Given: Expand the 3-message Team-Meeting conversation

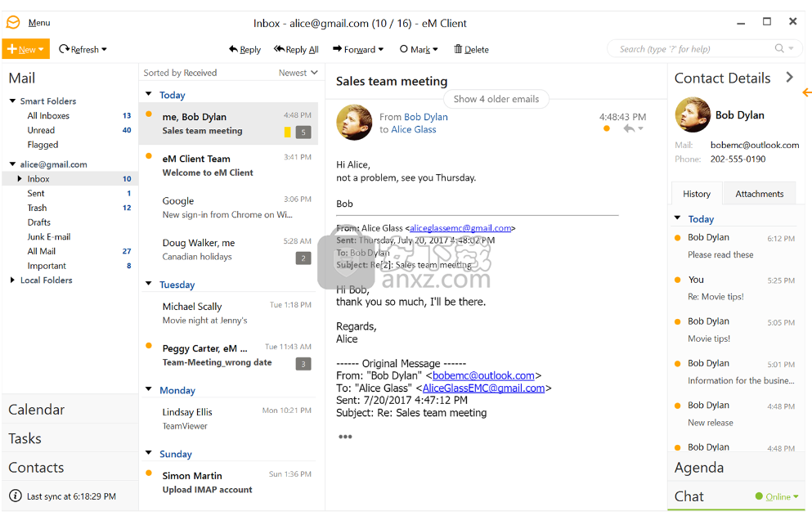Looking at the screenshot, I should pos(303,364).
